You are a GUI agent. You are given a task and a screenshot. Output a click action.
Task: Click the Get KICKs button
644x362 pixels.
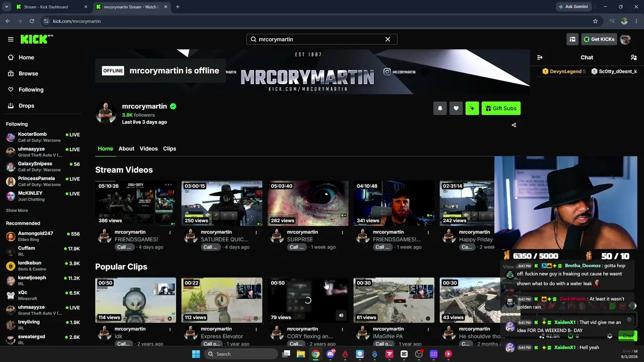point(599,39)
